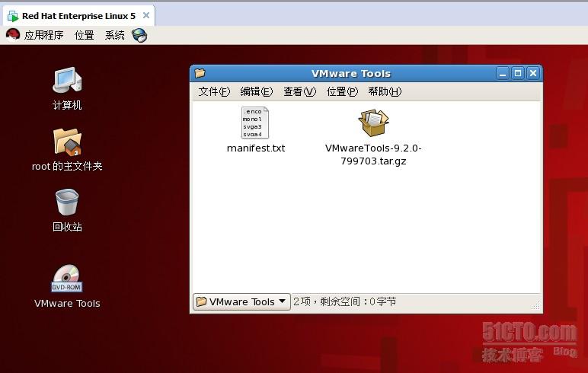Maximize the VMware Tools window

pos(518,73)
